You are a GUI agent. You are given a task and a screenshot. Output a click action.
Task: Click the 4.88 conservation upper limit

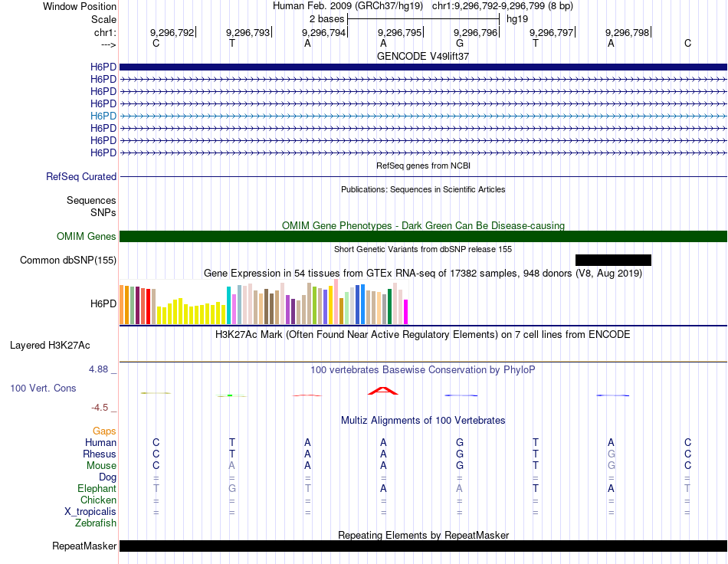(98, 369)
